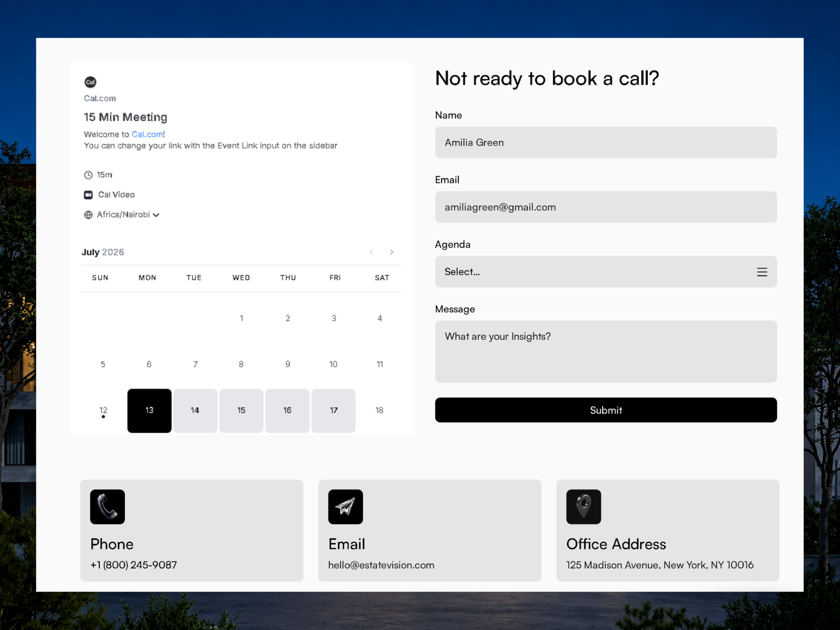
Task: Click the Cal.com label under the logo
Action: click(100, 98)
